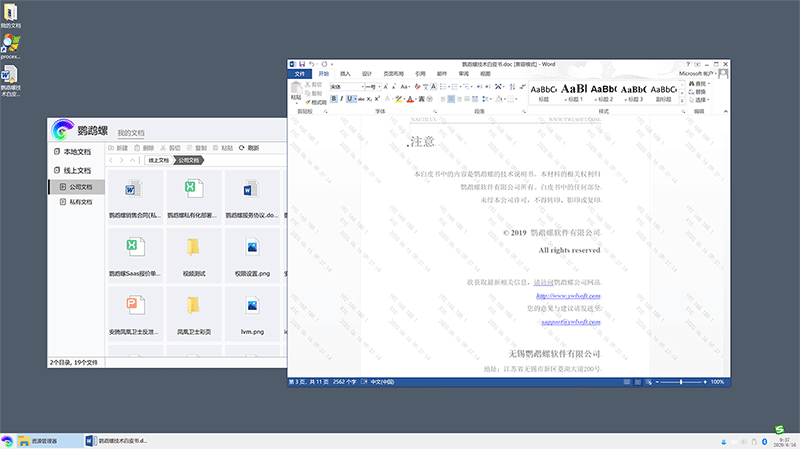Apply the 标题 1 style from the gallery
This screenshot has width=800, height=449.
574,92
